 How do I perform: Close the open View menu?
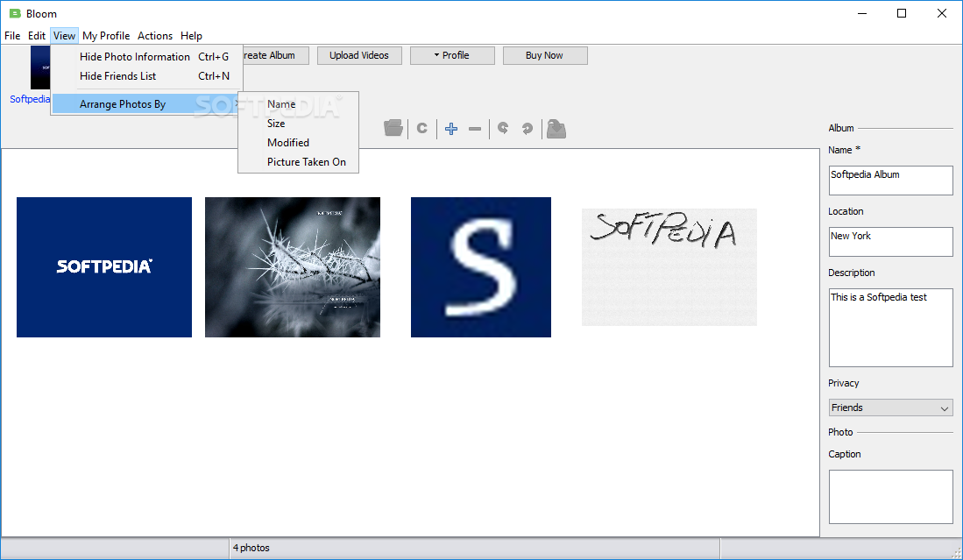65,36
